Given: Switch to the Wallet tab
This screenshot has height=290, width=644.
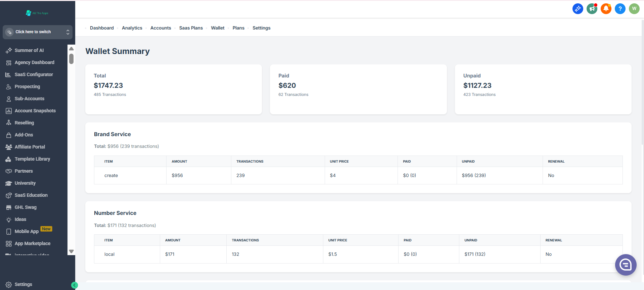Looking at the screenshot, I should pos(218,28).
